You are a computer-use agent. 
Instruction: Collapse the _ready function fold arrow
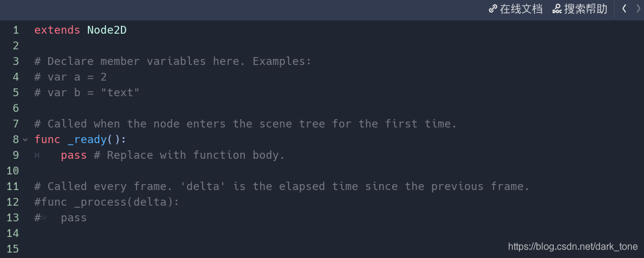click(x=25, y=140)
